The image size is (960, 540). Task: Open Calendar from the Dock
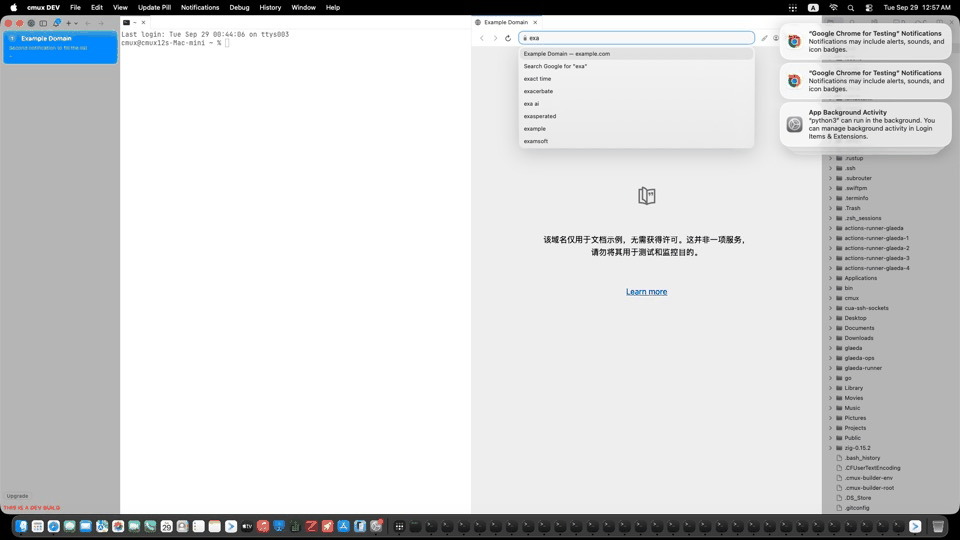click(x=167, y=527)
